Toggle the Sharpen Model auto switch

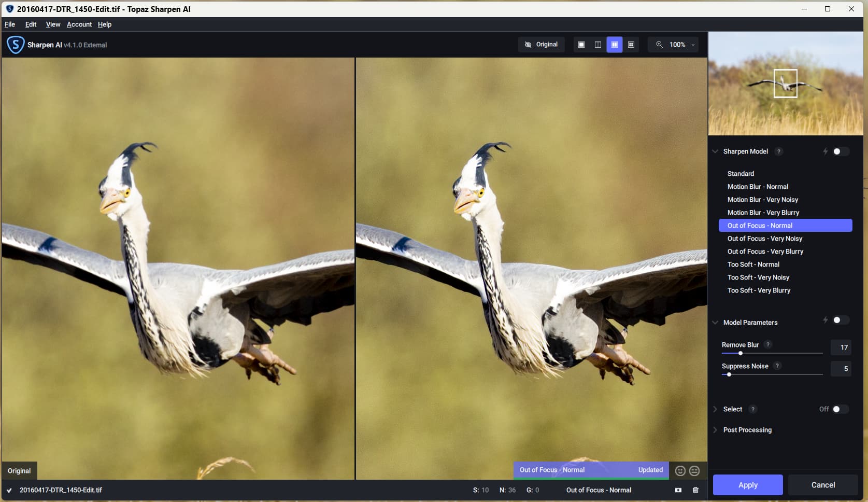coord(839,151)
